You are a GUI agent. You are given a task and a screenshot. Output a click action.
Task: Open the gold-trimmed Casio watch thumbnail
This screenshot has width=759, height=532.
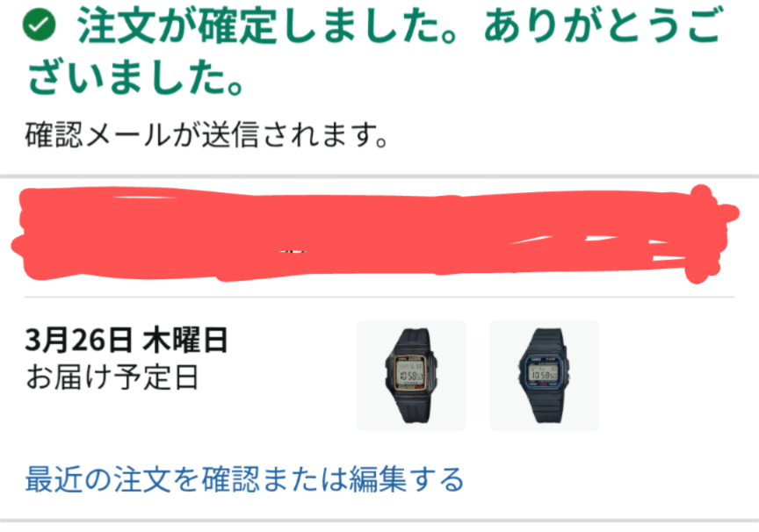(x=411, y=376)
